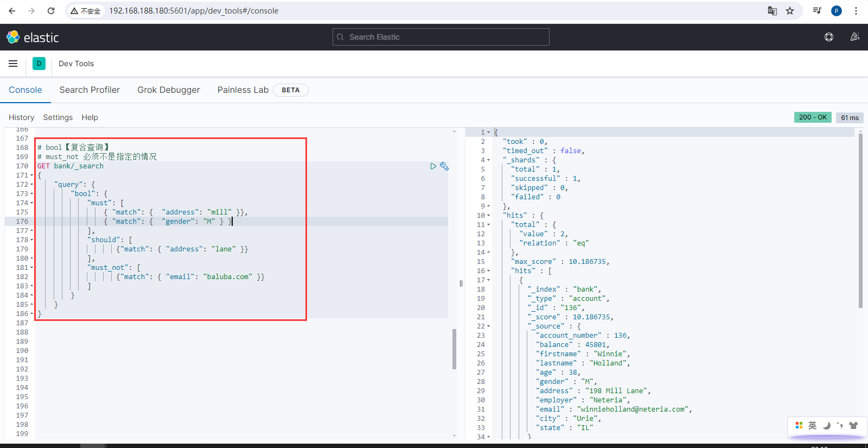This screenshot has height=448, width=868.
Task: Click the "balance" : 45801 response line
Action: click(x=573, y=345)
